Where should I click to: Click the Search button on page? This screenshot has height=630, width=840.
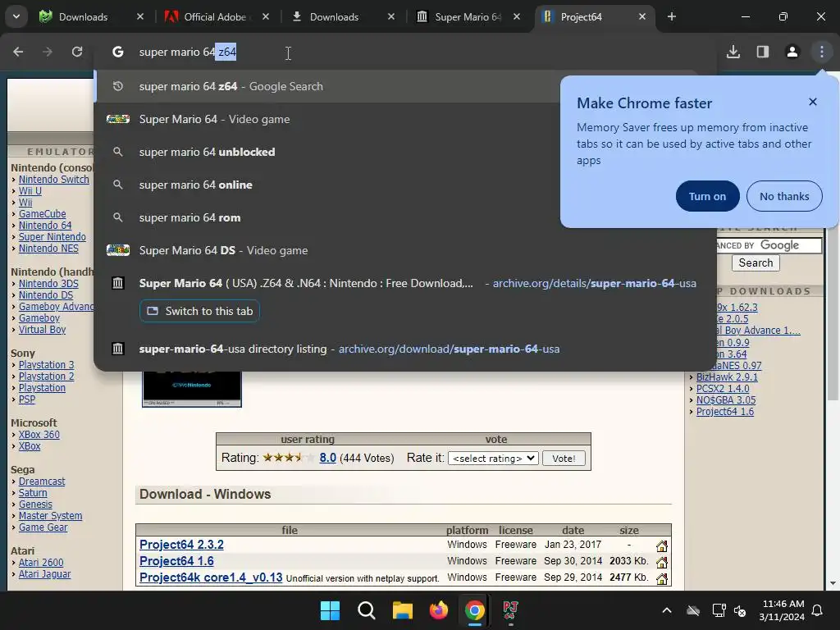coord(756,263)
